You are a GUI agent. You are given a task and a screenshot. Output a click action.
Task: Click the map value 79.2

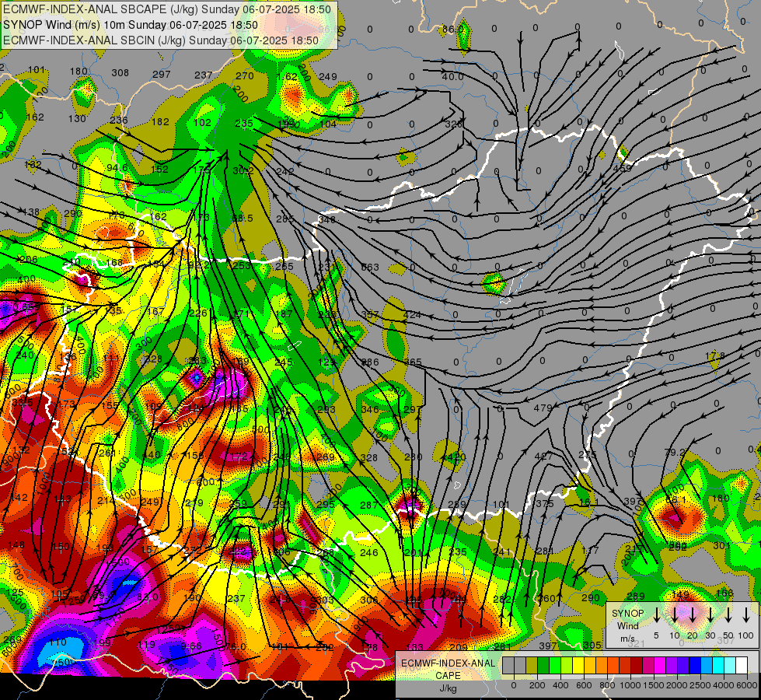[674, 453]
